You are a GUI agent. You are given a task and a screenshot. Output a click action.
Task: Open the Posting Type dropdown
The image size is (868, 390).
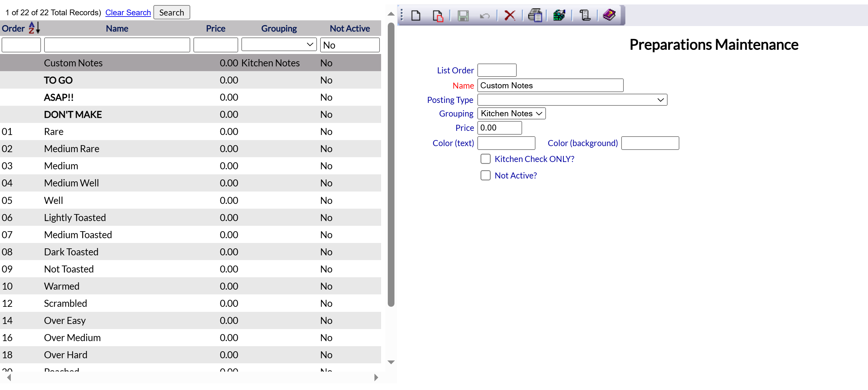click(572, 100)
